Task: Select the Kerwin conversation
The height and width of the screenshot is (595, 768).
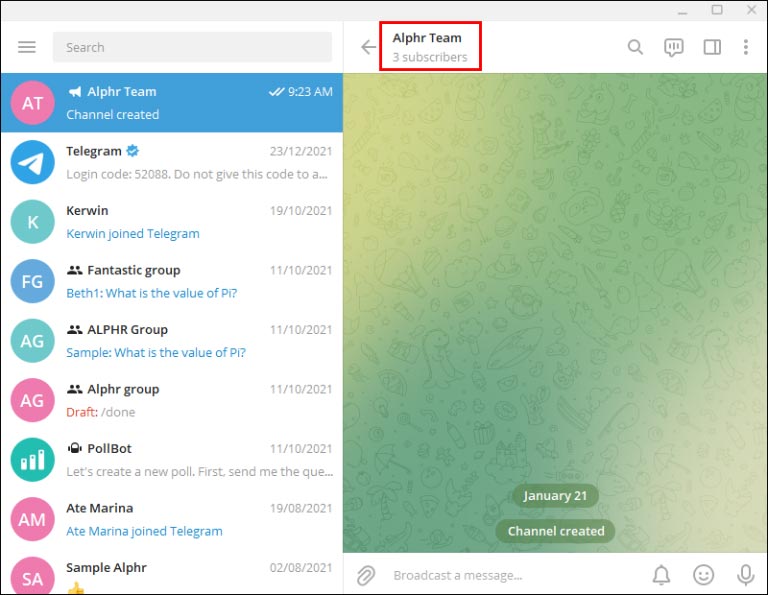Action: coord(171,222)
